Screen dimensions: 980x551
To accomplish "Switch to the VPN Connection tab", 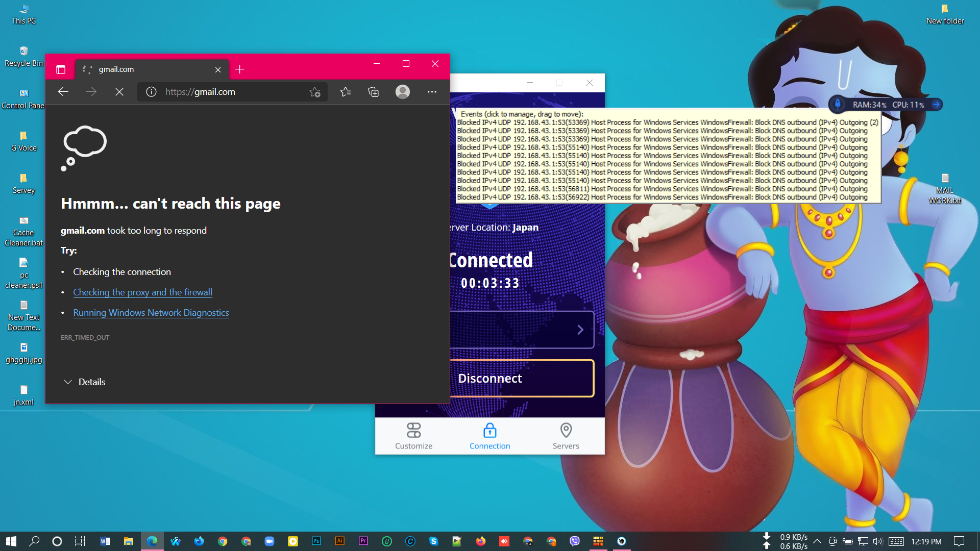I will [490, 436].
